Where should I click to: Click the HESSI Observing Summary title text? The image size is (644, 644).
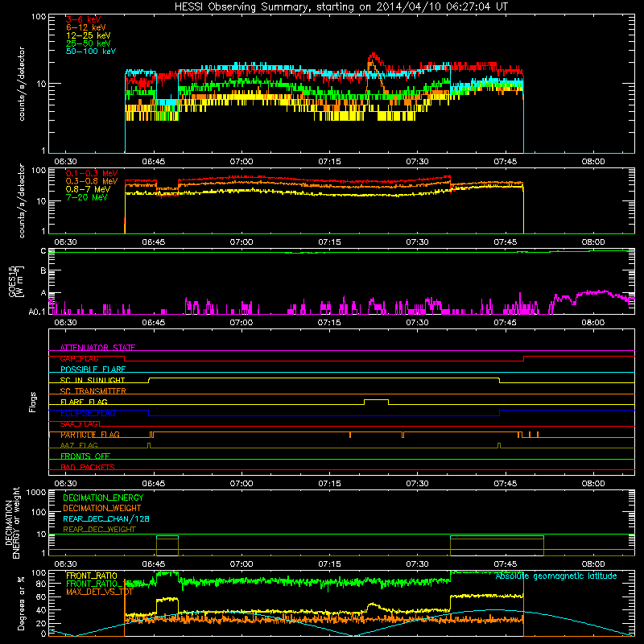341,7
